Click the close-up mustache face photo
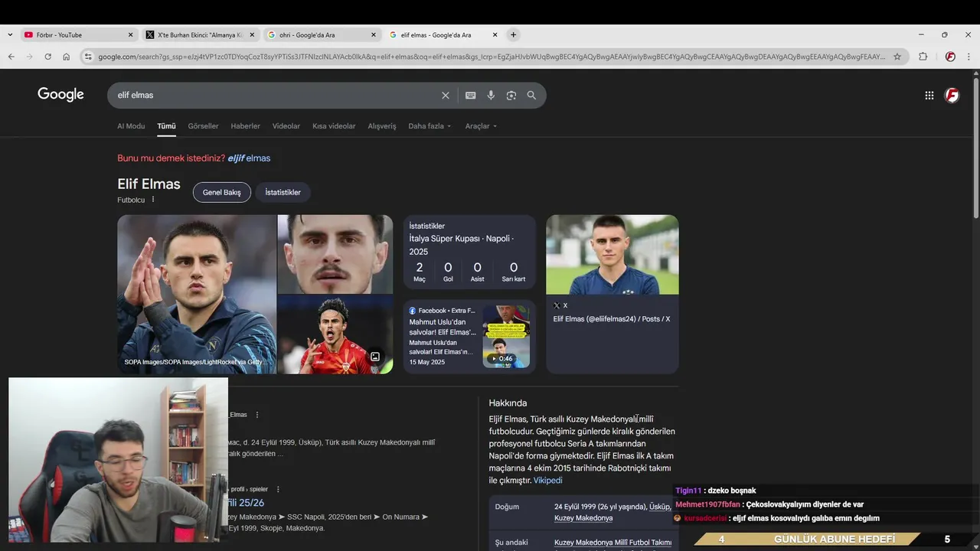This screenshot has height=551, width=980. pos(335,254)
